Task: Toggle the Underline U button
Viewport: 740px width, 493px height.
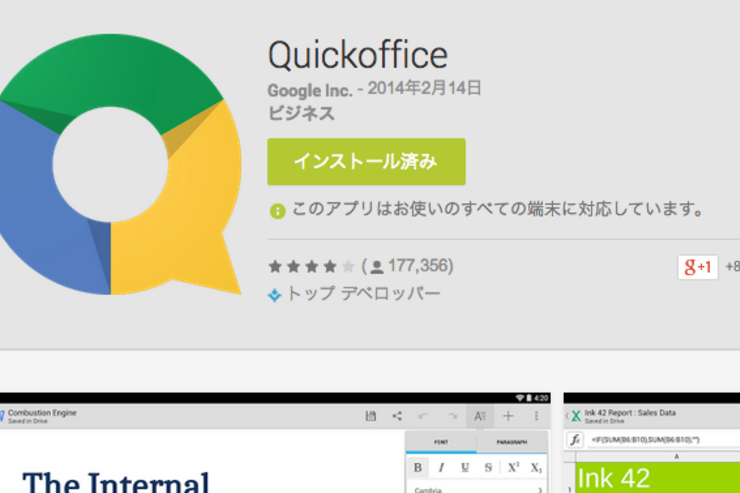Action: click(465, 468)
